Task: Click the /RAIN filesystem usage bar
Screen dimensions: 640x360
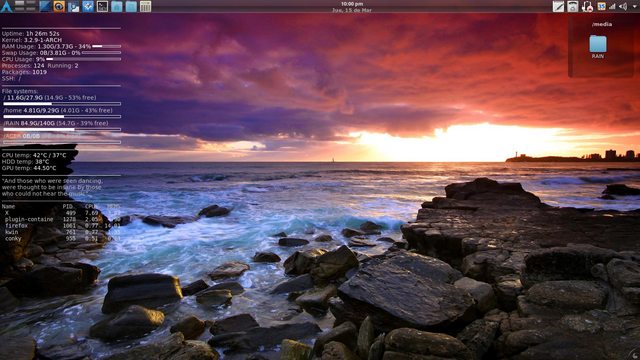Action: pyautogui.click(x=62, y=129)
